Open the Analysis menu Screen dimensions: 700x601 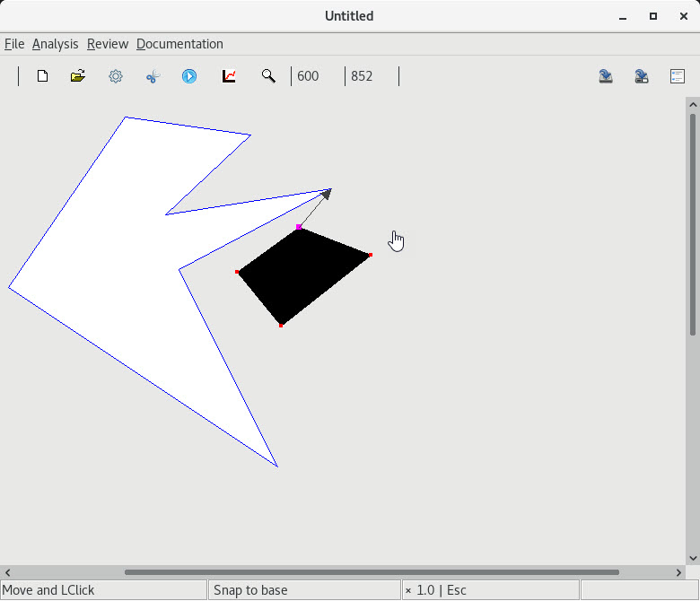[55, 44]
